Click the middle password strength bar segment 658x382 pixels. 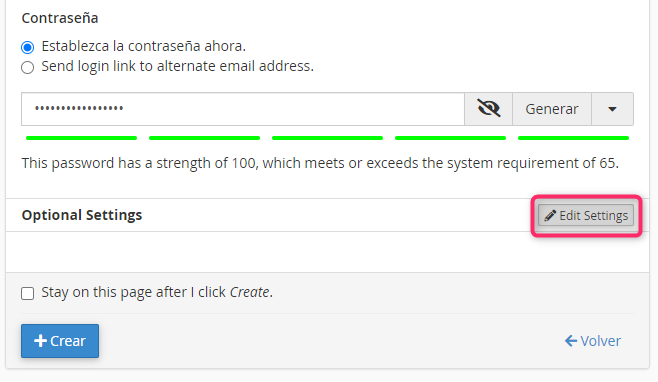point(327,138)
